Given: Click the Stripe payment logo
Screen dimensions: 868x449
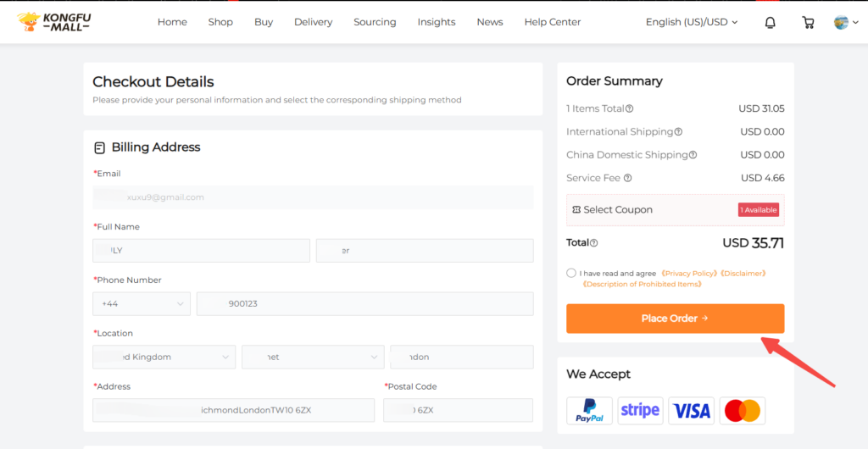Looking at the screenshot, I should [640, 411].
